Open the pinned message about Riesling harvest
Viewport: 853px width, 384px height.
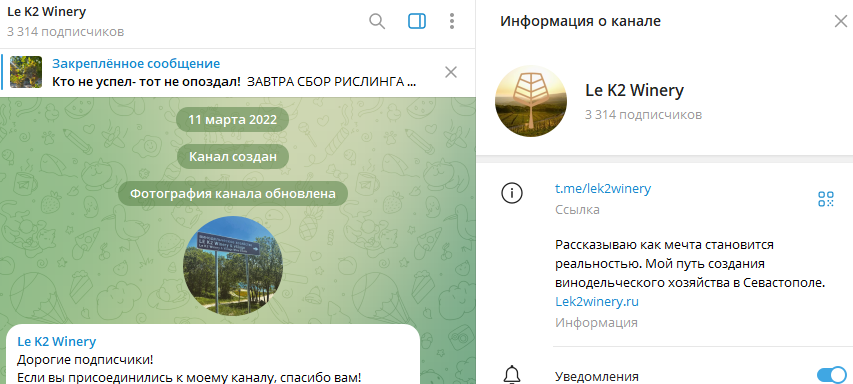coord(235,72)
